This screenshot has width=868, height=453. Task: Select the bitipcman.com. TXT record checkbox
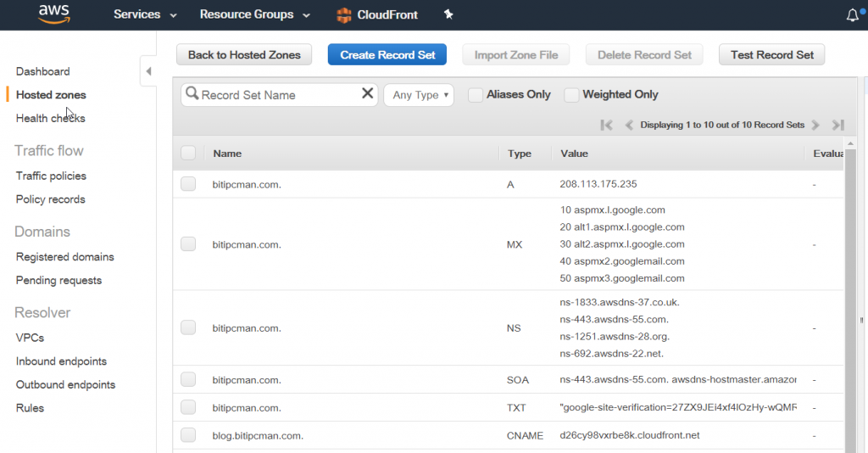tap(188, 407)
